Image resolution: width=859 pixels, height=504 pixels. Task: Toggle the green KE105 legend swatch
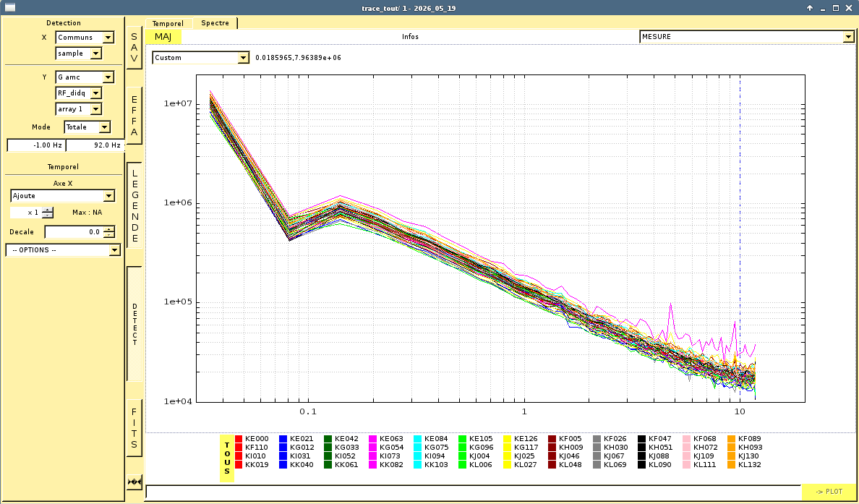pyautogui.click(x=462, y=439)
